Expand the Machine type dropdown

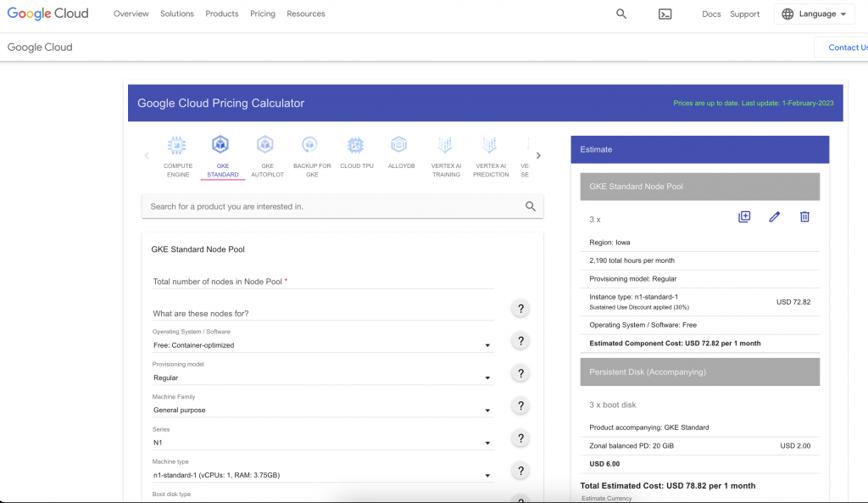point(322,475)
